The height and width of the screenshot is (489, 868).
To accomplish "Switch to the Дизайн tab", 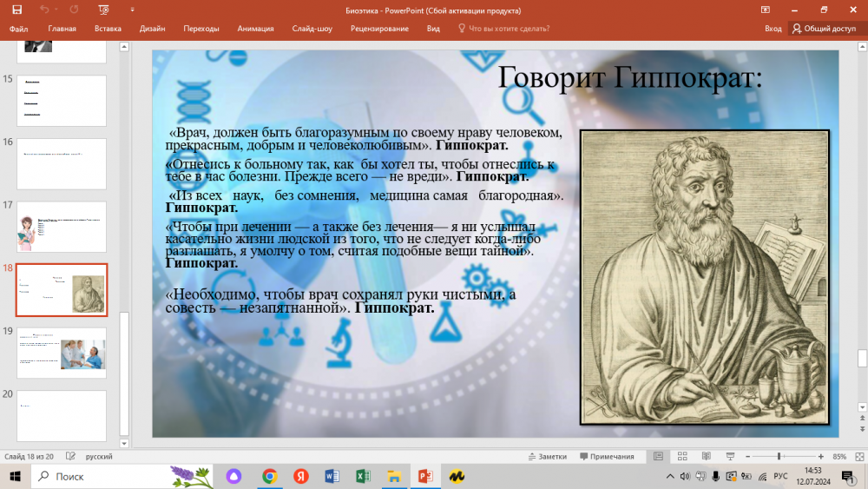I will coord(152,29).
